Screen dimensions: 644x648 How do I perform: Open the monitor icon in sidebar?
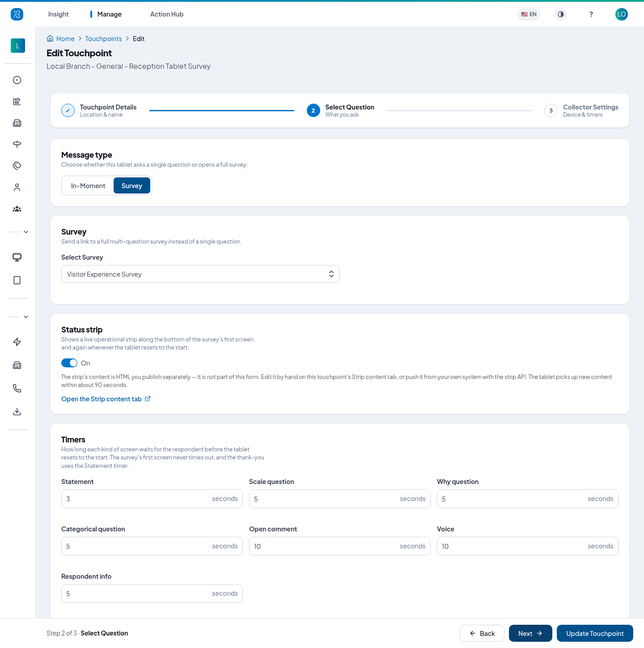click(17, 257)
